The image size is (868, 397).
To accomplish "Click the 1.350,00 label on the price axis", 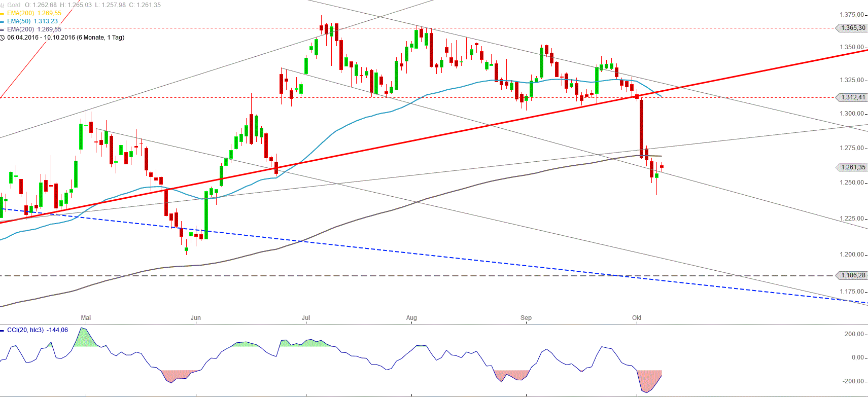I will (x=851, y=47).
